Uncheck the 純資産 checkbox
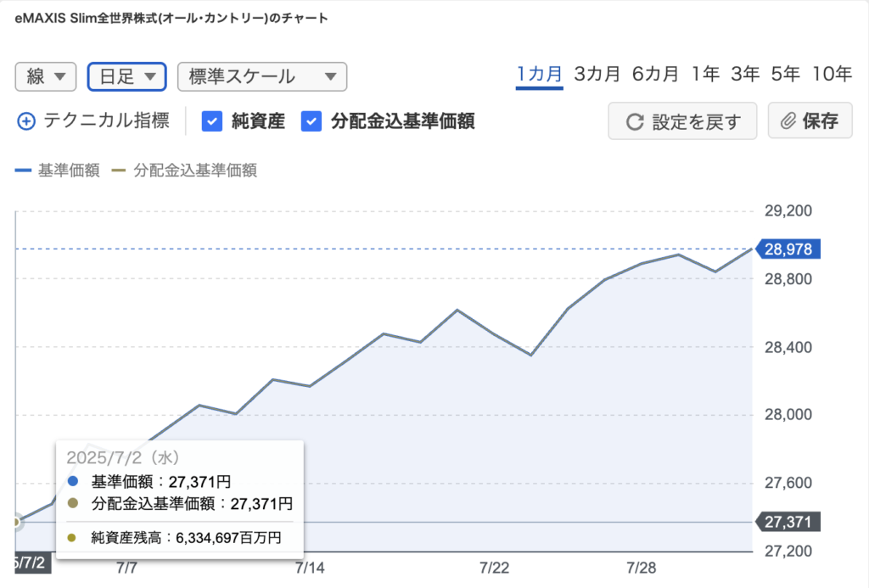Image resolution: width=869 pixels, height=588 pixels. coord(212,120)
